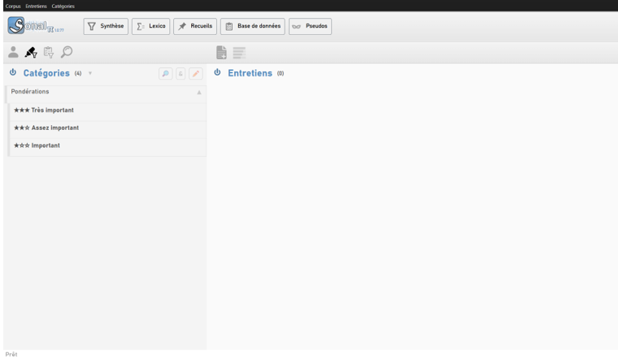
Task: Select the person filter icon
Action: 13,52
